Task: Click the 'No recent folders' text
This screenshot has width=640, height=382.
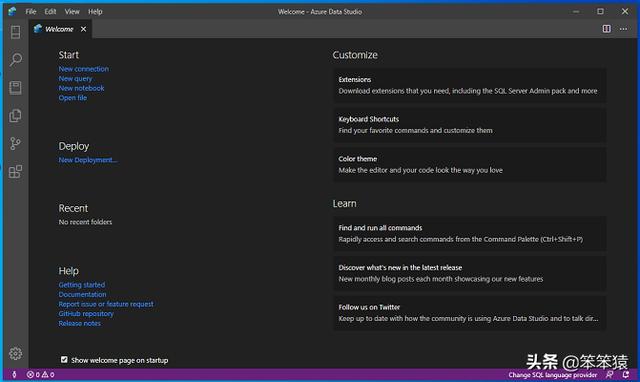Action: click(85, 222)
